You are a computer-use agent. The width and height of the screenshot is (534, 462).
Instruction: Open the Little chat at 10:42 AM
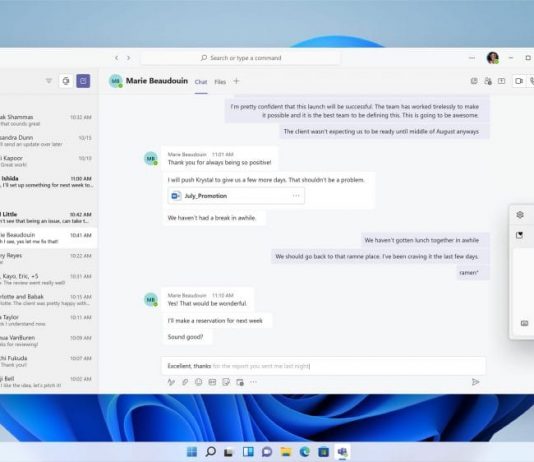tap(48, 218)
